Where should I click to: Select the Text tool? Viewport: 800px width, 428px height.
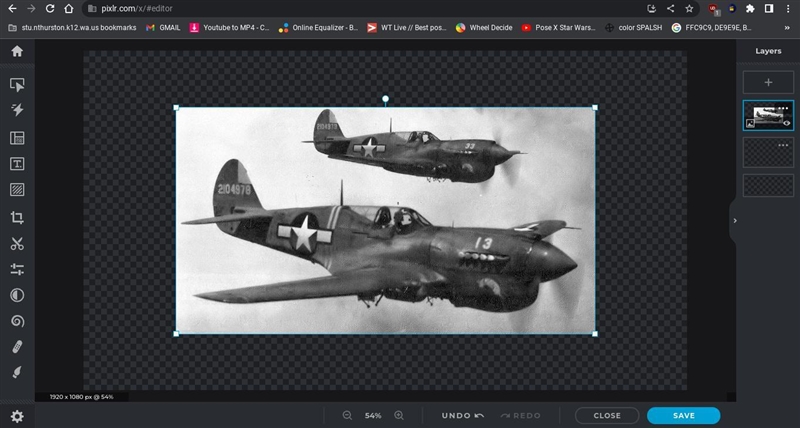(17, 164)
